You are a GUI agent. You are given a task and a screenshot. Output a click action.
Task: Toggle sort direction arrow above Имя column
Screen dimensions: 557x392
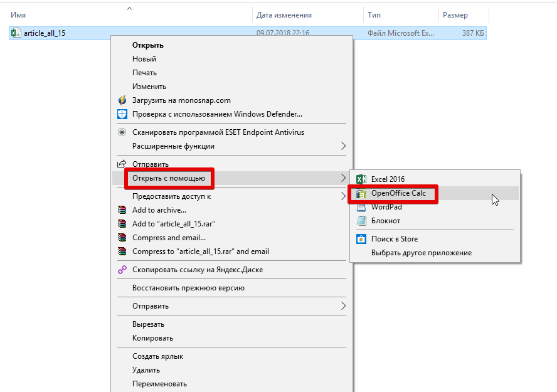(130, 9)
